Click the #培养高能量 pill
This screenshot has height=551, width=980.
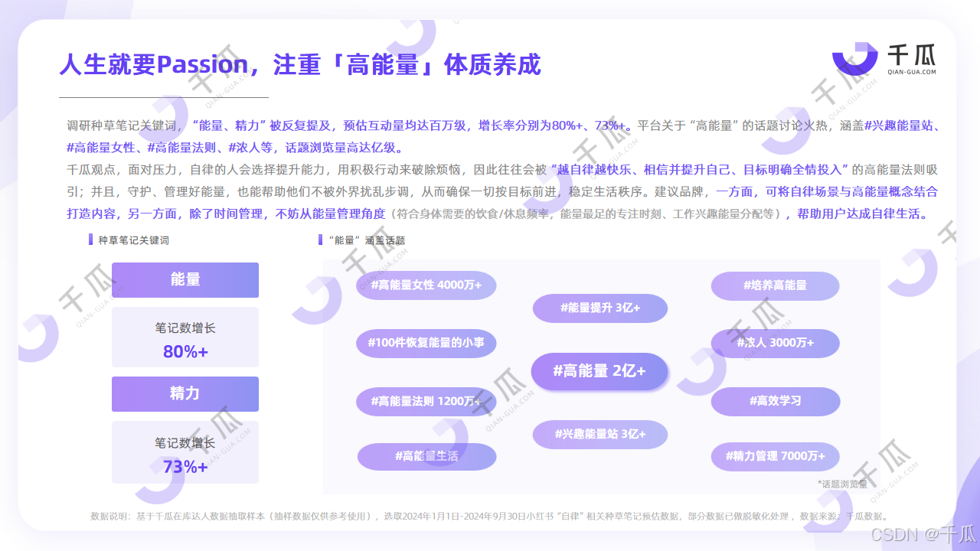click(776, 285)
